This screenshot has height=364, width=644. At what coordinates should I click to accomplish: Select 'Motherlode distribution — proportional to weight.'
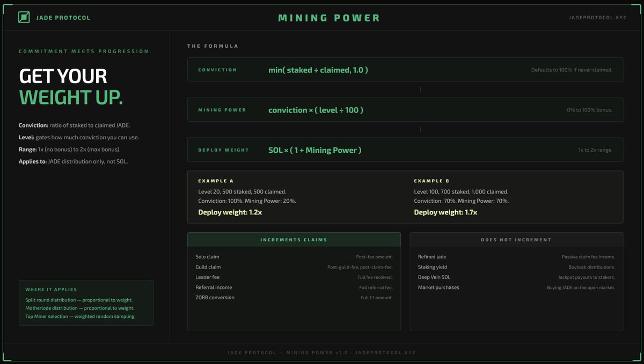79,308
